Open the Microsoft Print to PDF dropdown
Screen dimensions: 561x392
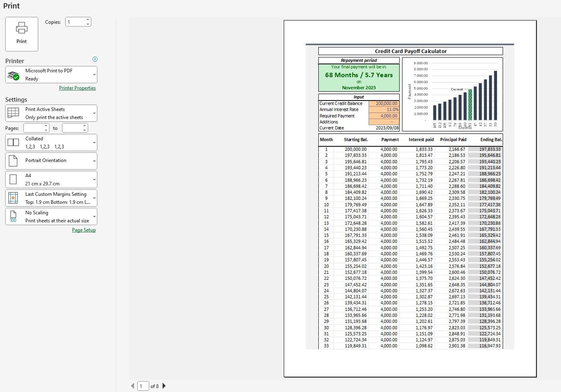pos(51,74)
